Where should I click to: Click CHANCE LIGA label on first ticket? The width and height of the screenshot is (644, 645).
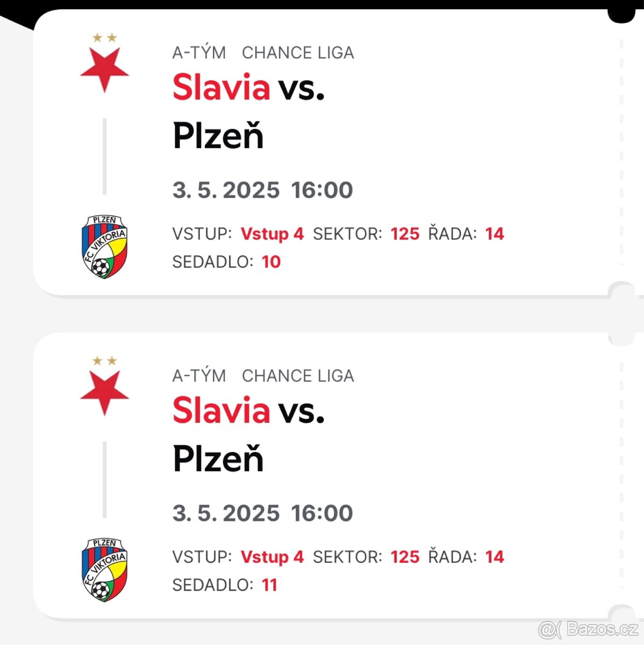pyautogui.click(x=298, y=53)
